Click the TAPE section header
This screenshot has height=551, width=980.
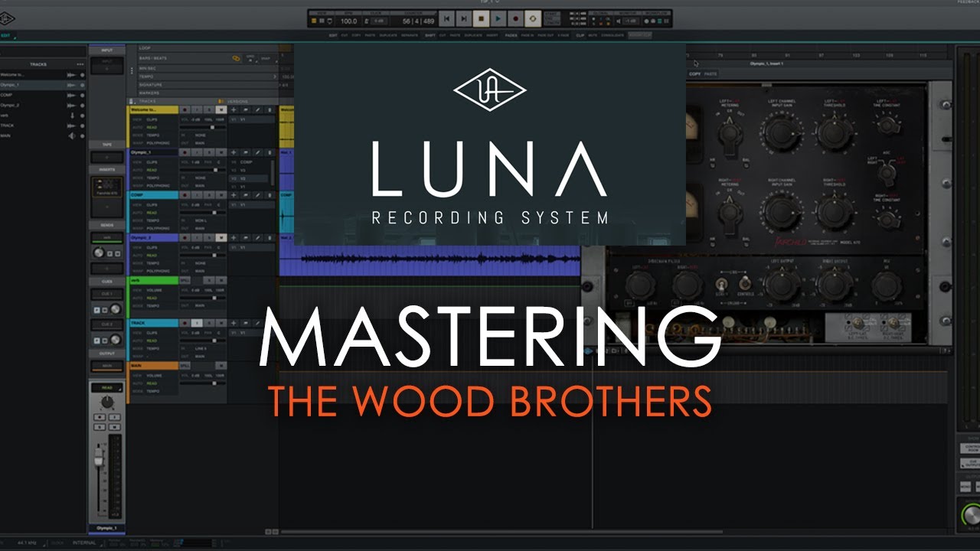click(107, 145)
